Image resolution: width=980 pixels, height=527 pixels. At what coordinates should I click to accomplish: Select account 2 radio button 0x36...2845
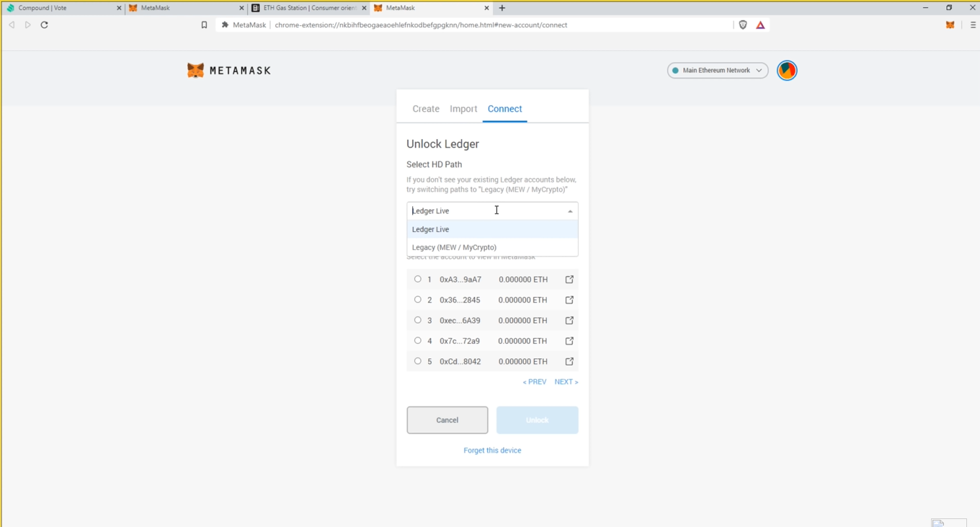(418, 299)
